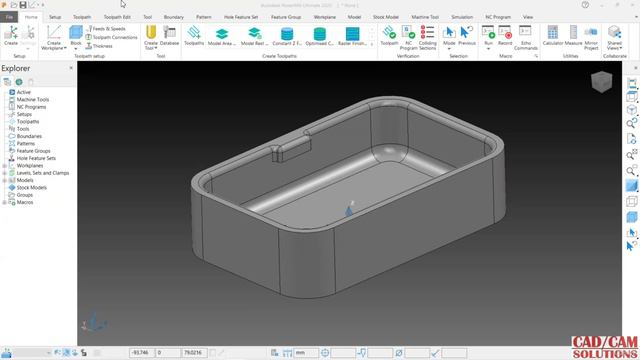Select Optimised Constant Z toolpath
640x360 pixels.
320,36
